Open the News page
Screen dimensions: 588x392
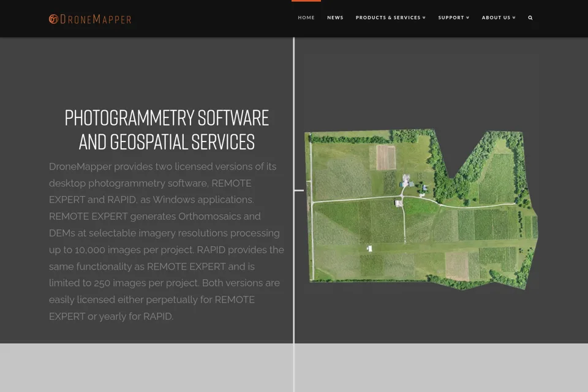335,18
